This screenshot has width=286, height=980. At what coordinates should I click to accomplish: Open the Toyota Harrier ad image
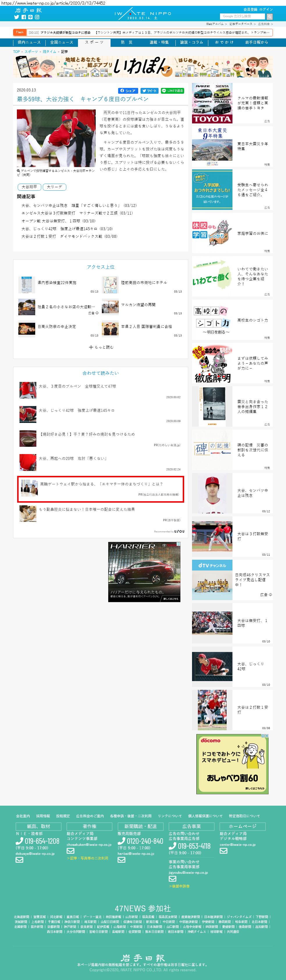pyautogui.click(x=144, y=571)
